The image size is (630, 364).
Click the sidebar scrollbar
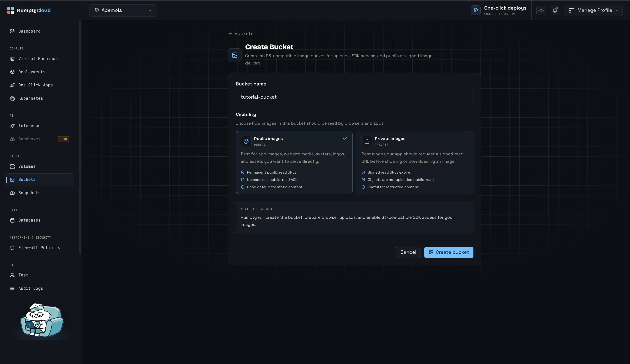tap(80, 137)
